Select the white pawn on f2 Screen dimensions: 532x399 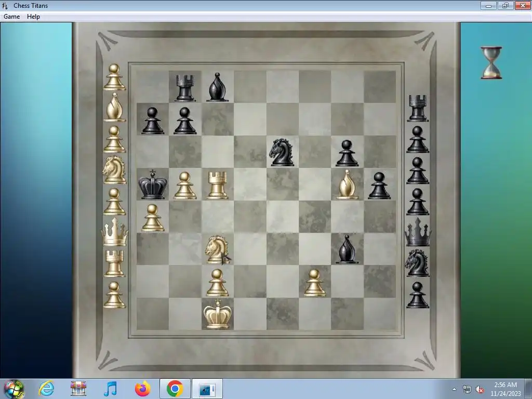pos(314,282)
